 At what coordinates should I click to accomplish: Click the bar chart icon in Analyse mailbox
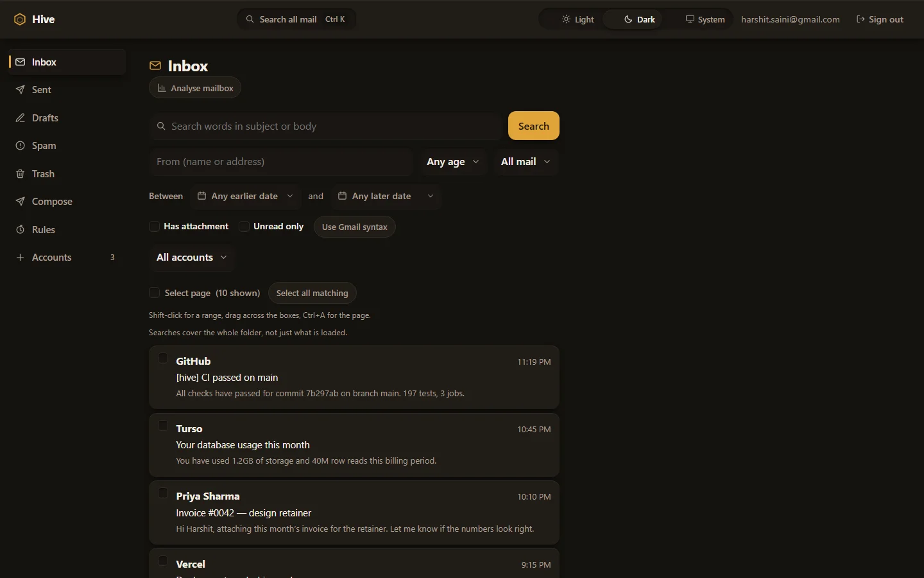pos(162,88)
